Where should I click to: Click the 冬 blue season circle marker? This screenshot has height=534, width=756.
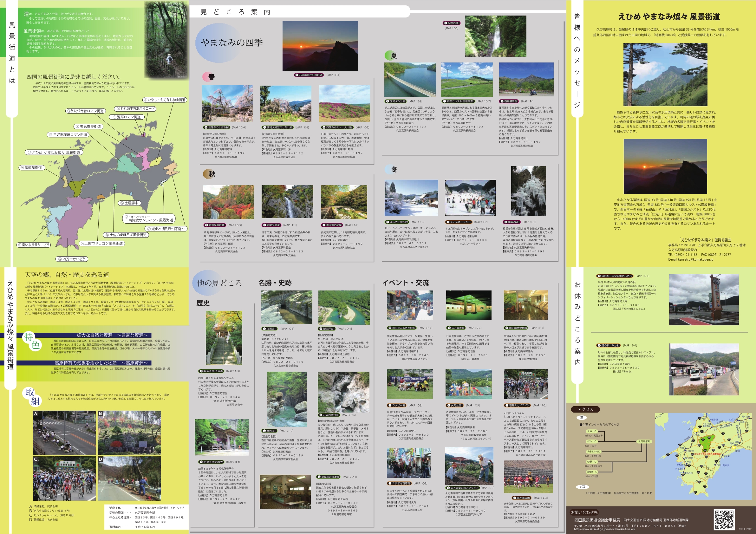tap(390, 169)
